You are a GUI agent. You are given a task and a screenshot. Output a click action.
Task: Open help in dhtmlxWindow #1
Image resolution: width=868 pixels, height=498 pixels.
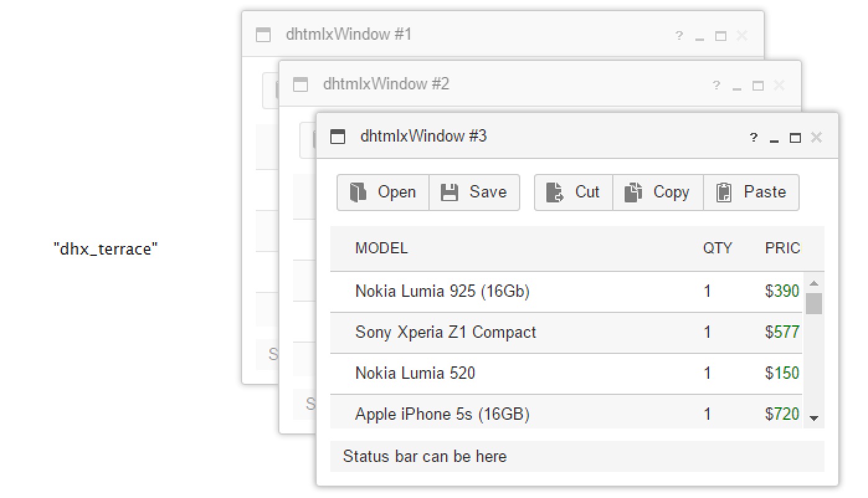(679, 35)
